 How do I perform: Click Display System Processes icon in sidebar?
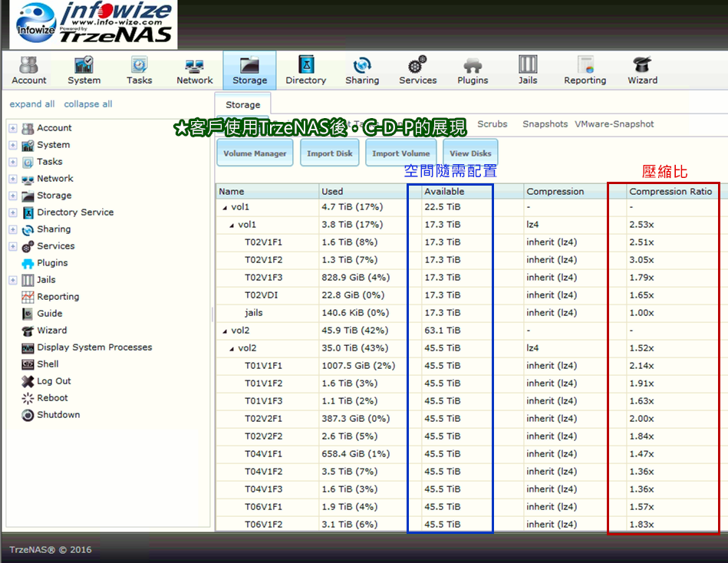click(x=28, y=347)
